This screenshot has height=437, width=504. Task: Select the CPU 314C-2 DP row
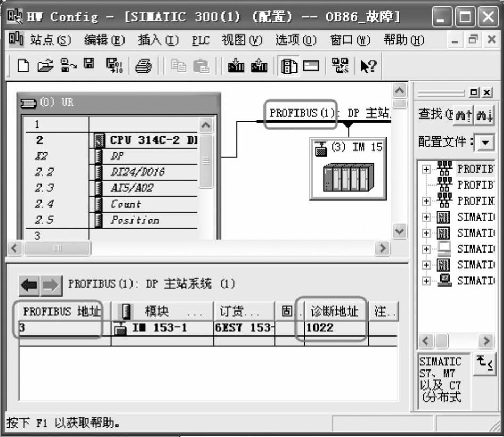(x=112, y=140)
